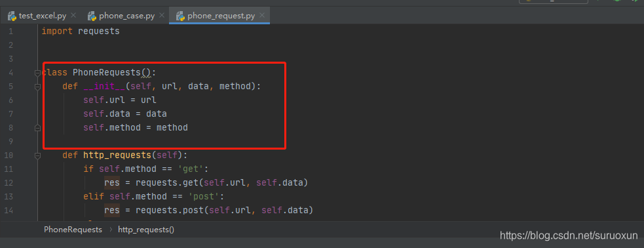The image size is (644, 248).
Task: Click the fold end marker on line 8
Action: click(38, 128)
